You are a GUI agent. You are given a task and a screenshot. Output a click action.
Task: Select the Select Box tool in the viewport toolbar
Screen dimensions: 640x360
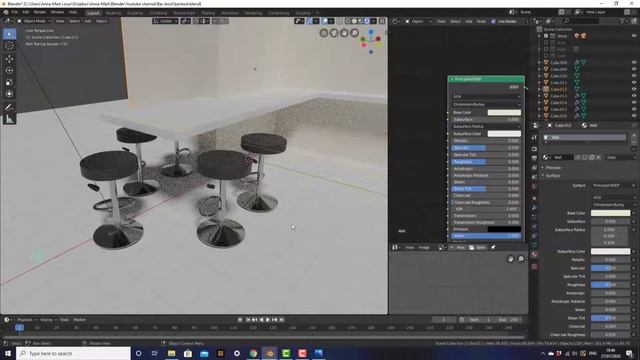[x=9, y=34]
